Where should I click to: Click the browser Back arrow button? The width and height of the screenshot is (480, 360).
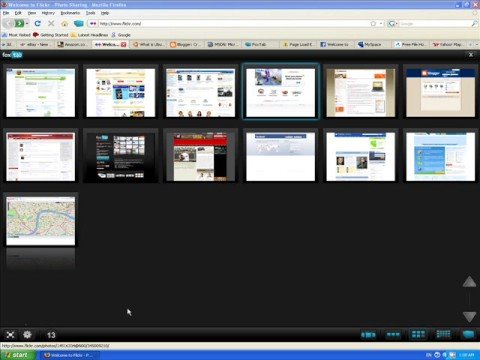[x=9, y=23]
